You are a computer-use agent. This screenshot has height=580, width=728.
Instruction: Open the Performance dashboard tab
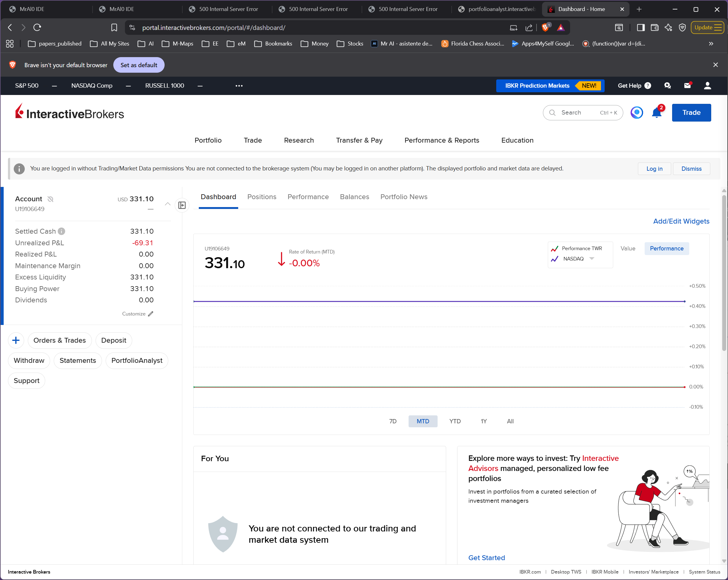coord(308,197)
